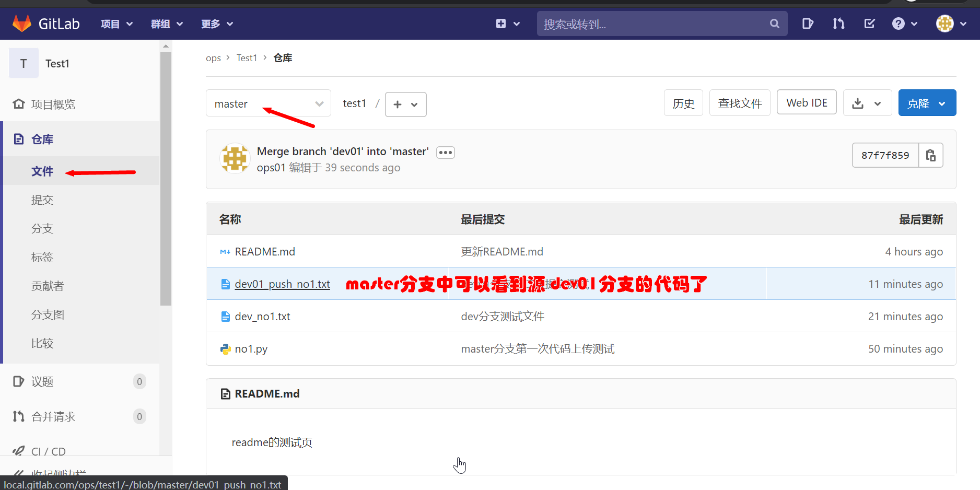Click the commit SHA 87f7f859
The width and height of the screenshot is (980, 490).
pos(885,155)
